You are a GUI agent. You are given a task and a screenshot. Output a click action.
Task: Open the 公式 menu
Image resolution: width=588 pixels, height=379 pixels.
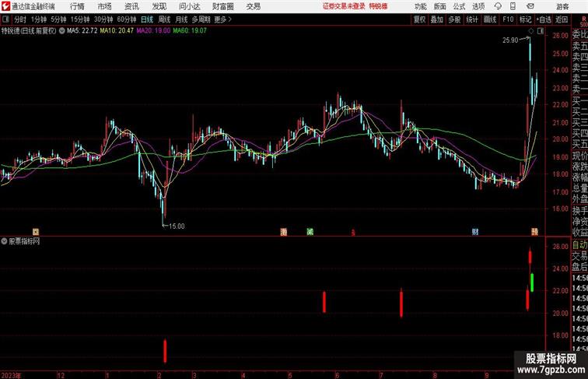459,6
